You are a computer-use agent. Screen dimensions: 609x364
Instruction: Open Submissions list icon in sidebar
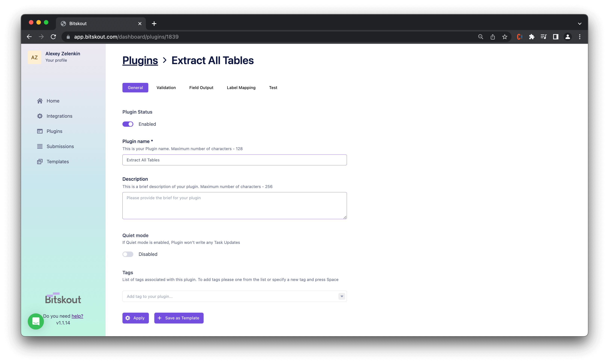[40, 146]
